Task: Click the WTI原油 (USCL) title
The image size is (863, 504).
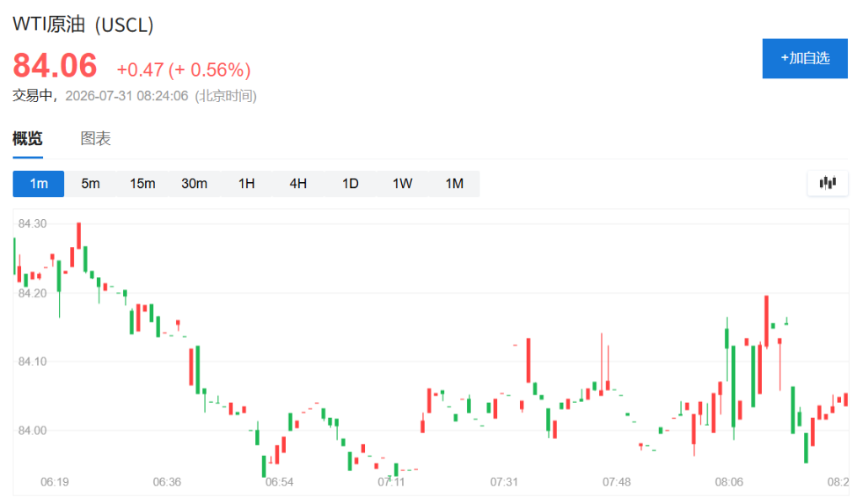Action: 83,24
